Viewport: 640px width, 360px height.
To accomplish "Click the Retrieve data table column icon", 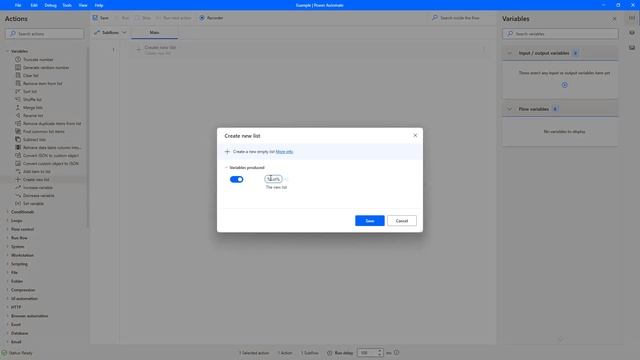I will (18, 147).
